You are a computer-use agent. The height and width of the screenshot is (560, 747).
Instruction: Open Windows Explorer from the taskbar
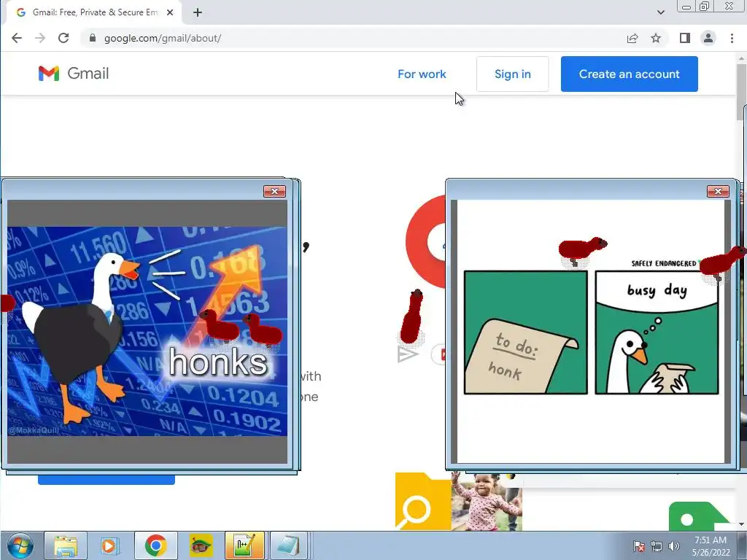pos(66,545)
